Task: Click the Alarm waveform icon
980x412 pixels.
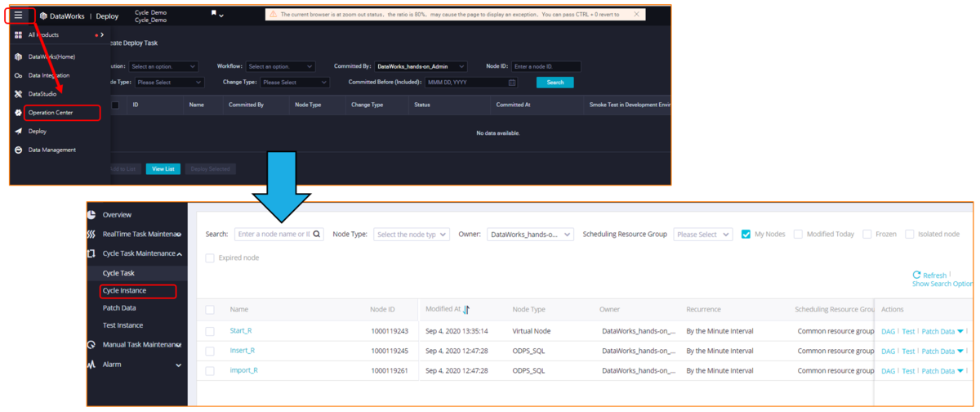Action: point(91,364)
